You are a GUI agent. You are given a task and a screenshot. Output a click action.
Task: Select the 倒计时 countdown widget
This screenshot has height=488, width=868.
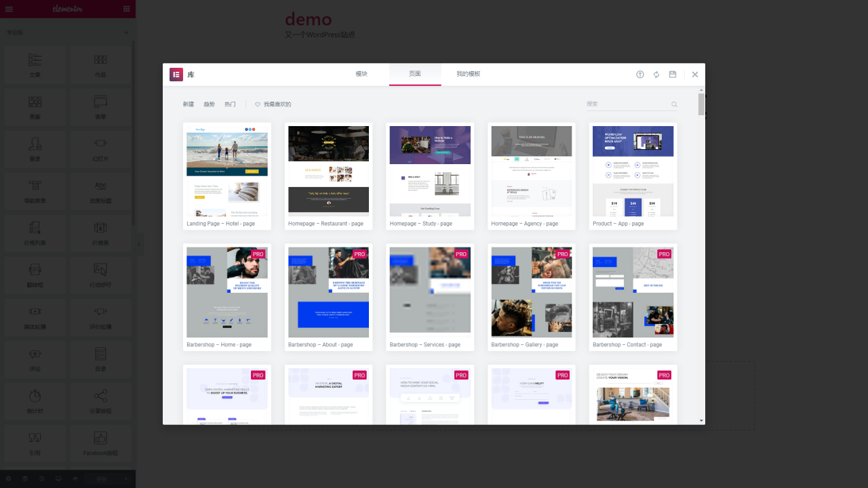(x=35, y=401)
